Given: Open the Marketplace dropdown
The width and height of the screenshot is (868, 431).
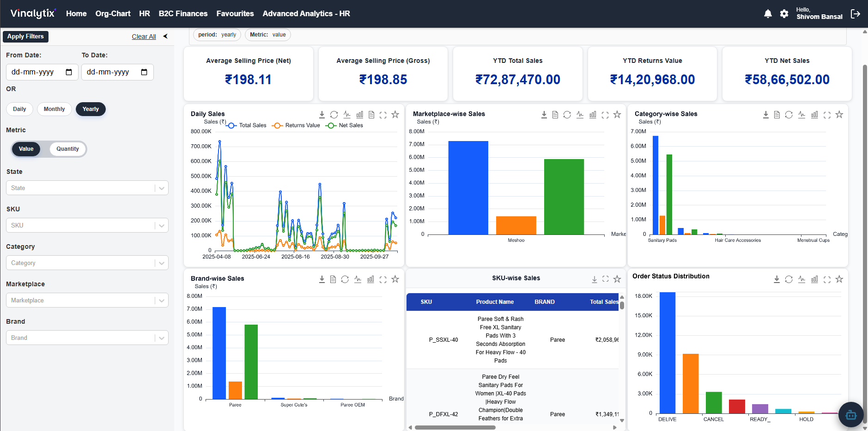Looking at the screenshot, I should (87, 300).
